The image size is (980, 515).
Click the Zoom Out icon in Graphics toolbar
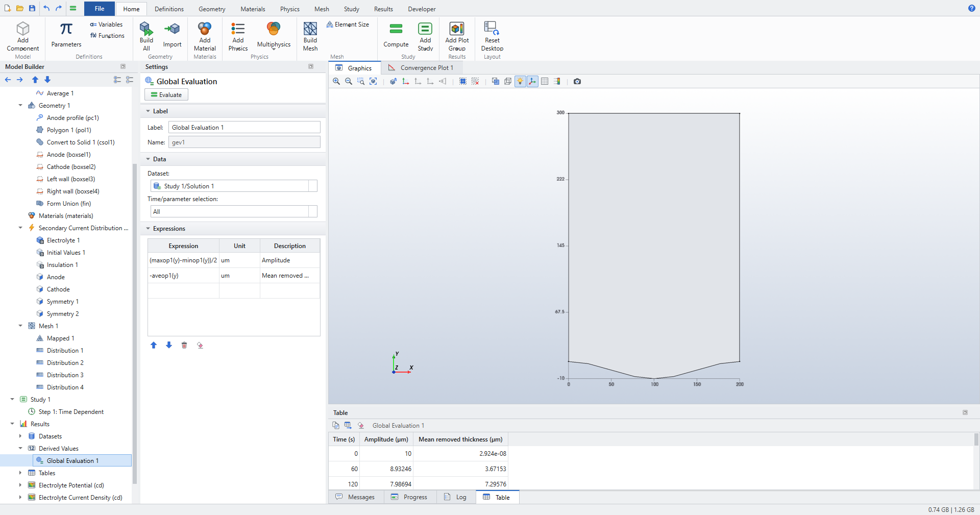pos(349,81)
